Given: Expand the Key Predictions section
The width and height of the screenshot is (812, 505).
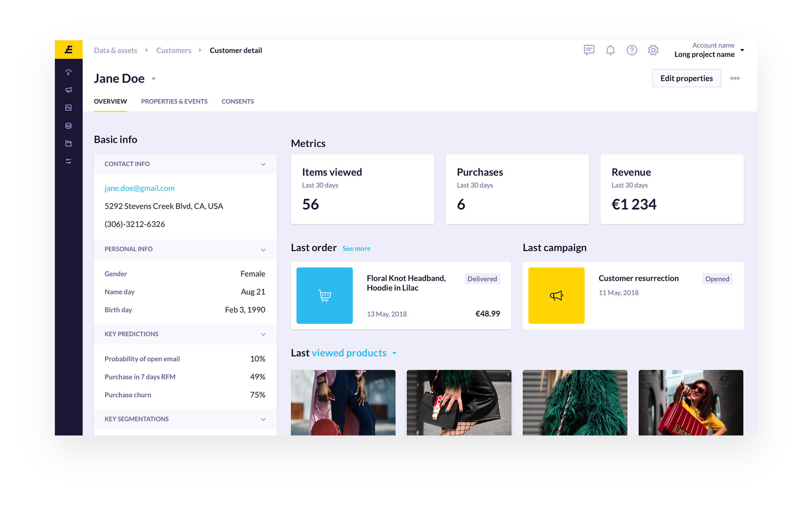Looking at the screenshot, I should click(263, 334).
